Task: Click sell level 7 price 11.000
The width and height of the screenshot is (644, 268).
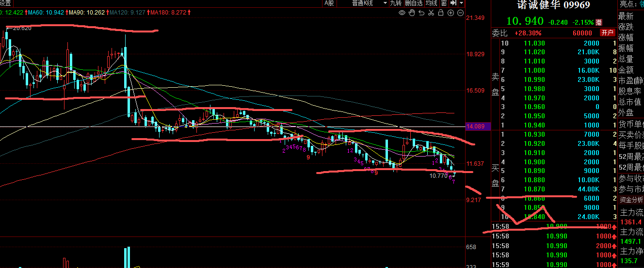Action: pyautogui.click(x=534, y=71)
